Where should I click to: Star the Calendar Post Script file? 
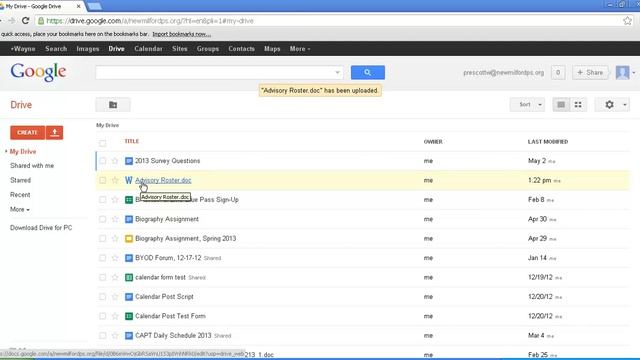pyautogui.click(x=115, y=297)
